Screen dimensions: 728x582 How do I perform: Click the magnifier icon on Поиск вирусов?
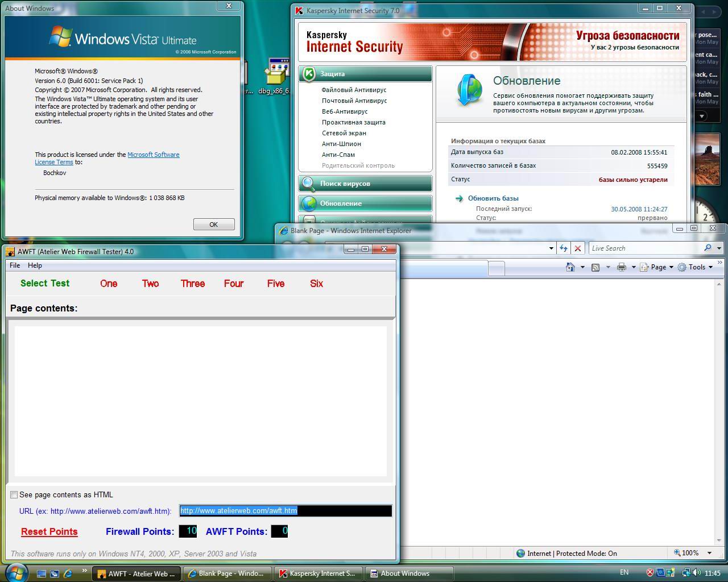(309, 184)
